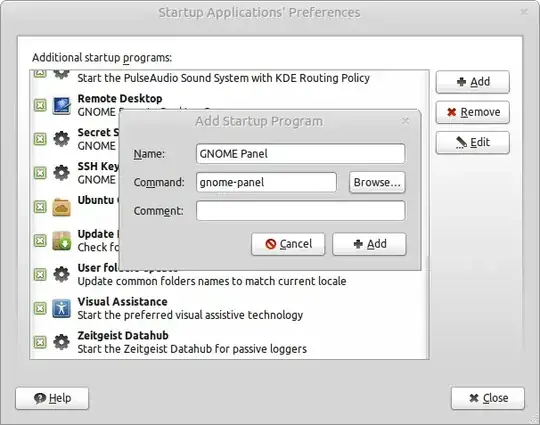Cancel the Add Startup Program dialog
540x425 pixels.
tap(288, 244)
